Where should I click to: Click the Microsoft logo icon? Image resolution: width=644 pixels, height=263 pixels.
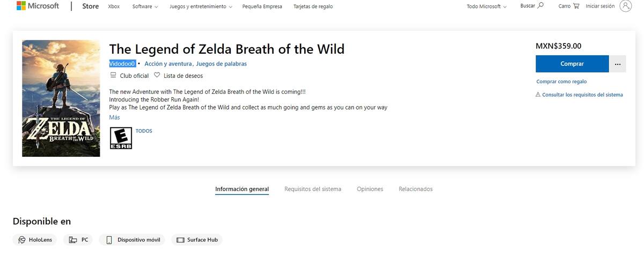[x=21, y=6]
